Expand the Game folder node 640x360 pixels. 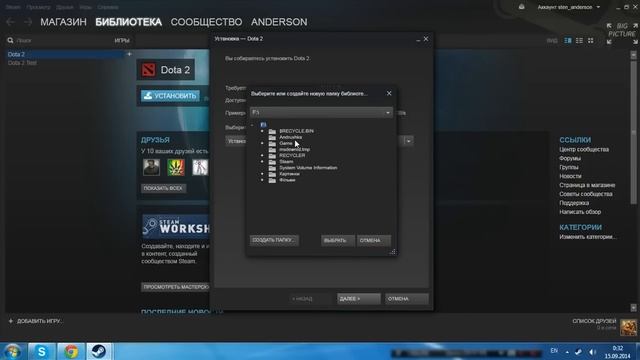point(262,143)
